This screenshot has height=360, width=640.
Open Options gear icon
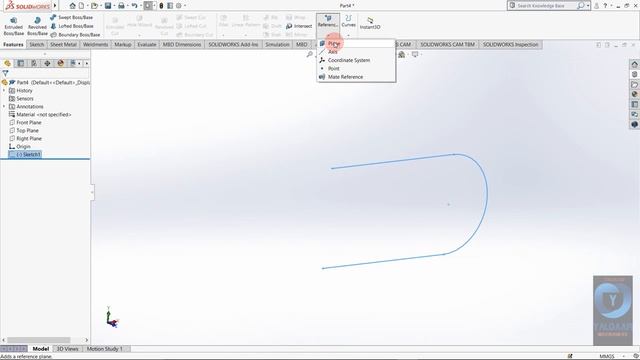click(179, 6)
